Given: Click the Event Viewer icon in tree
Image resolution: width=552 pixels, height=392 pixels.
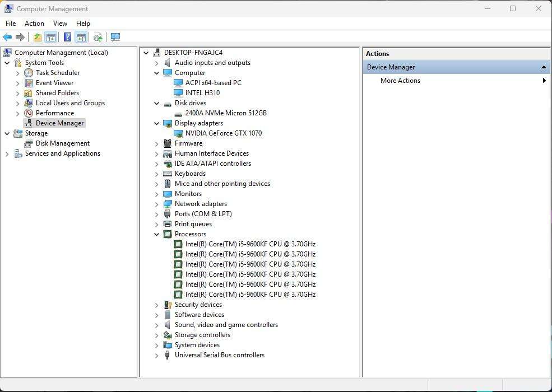Looking at the screenshot, I should click(x=29, y=83).
